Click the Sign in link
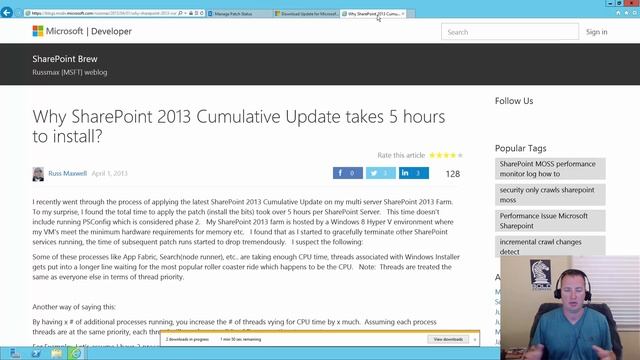 point(596,32)
